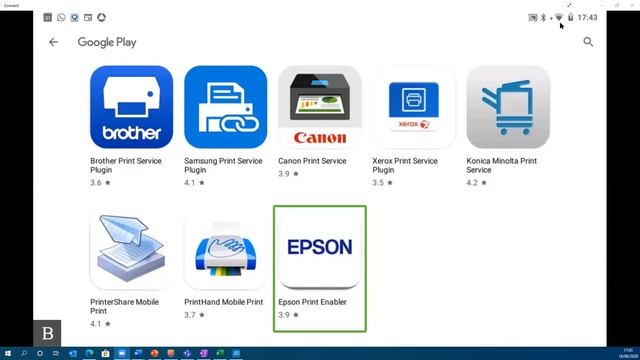Click the 3.6 rating under Brother
The height and width of the screenshot is (360, 640).
[100, 182]
